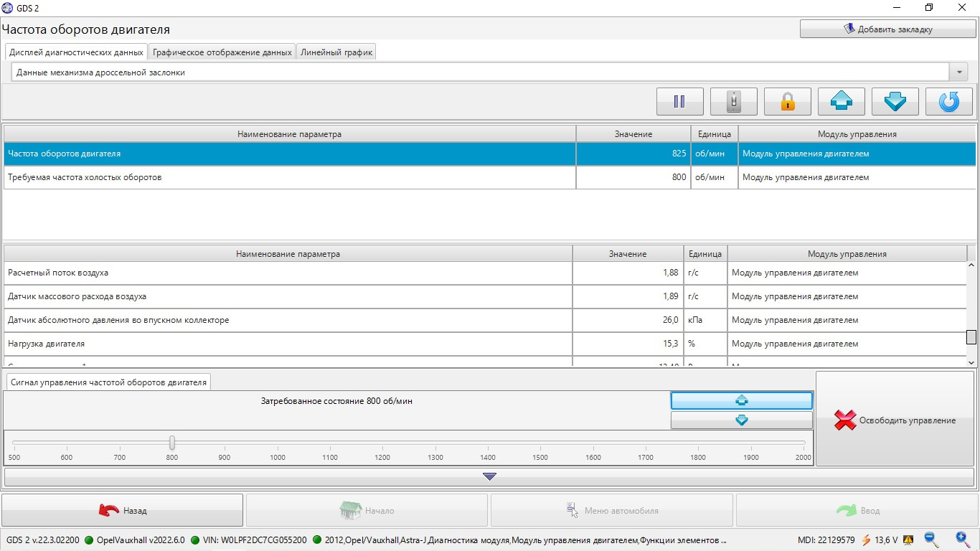Viewport: 980px width, 551px height.
Task: Click the 825 engine speed value cell
Action: 633,154
